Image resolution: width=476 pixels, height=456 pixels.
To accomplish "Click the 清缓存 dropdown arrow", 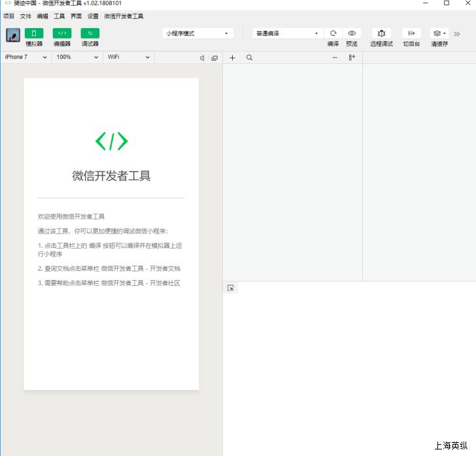I will tap(445, 33).
